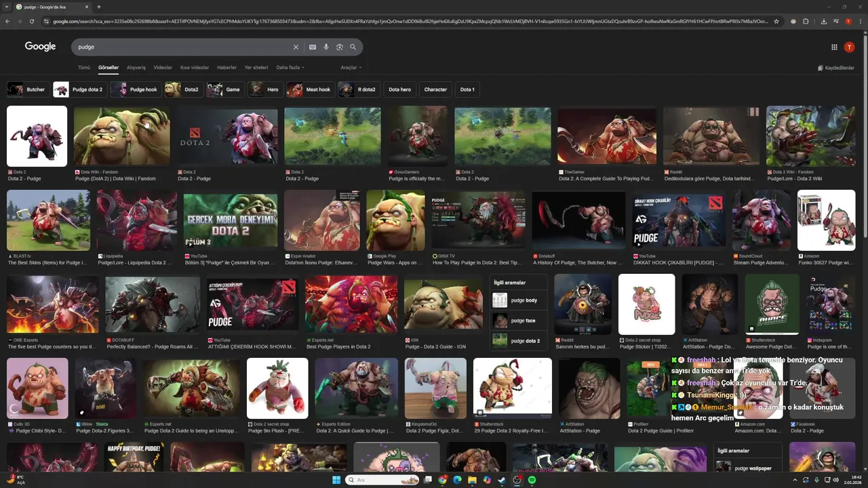Filter by the Dota hero chip
Viewport: 868px width, 488px height.
[399, 89]
